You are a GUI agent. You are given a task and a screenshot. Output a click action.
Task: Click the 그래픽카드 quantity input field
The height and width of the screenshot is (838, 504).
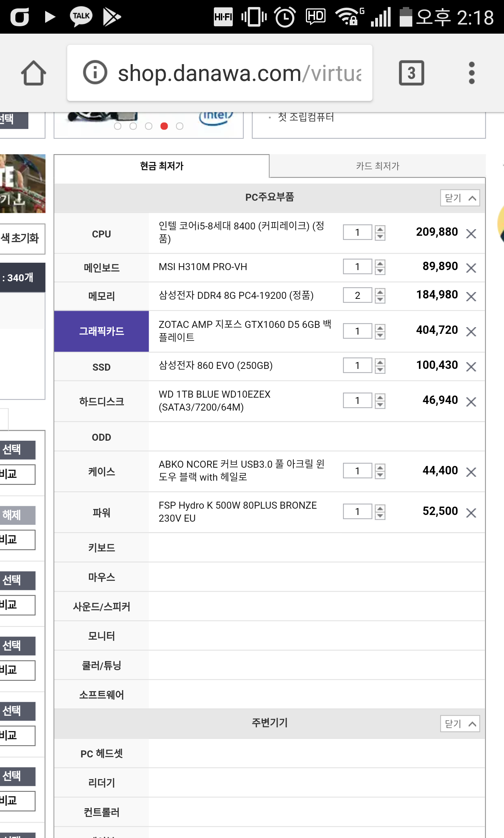click(x=357, y=331)
